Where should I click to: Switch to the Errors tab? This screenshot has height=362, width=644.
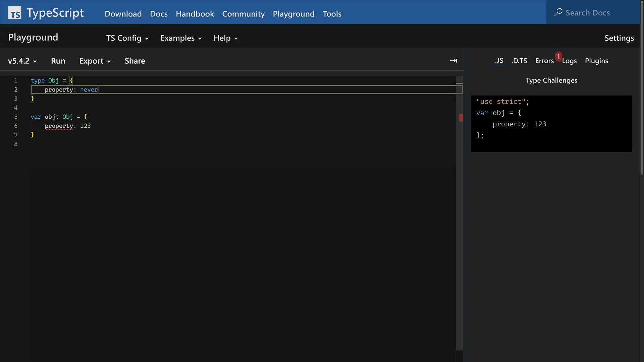tap(544, 61)
